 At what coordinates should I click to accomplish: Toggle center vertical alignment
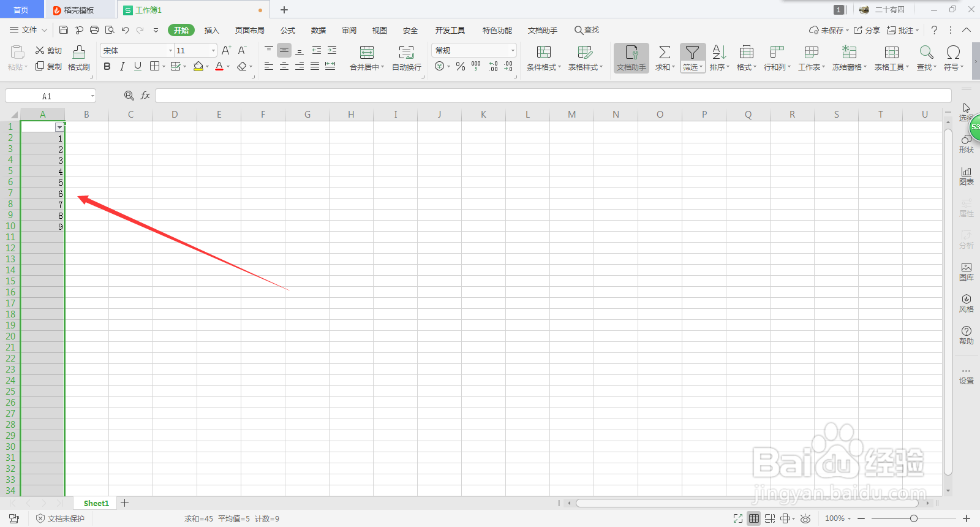coord(284,50)
